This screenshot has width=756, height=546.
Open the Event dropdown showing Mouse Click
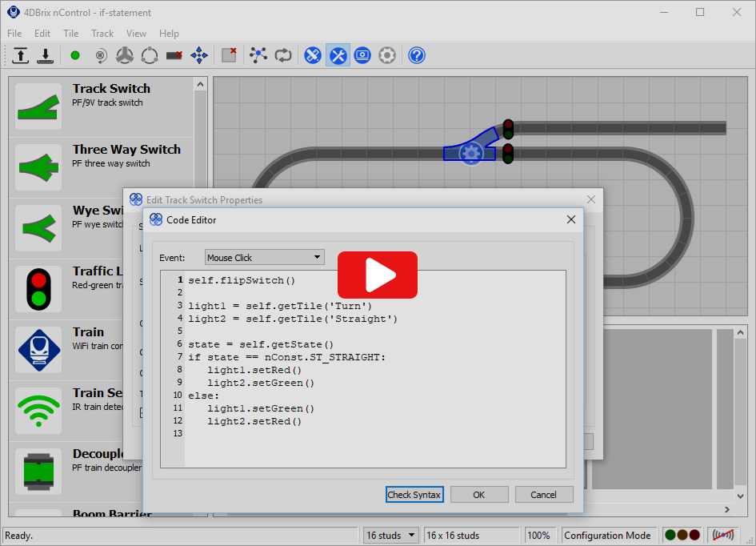point(264,258)
